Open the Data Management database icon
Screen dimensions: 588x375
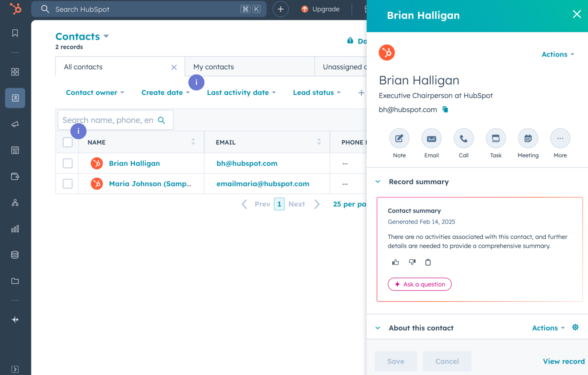pos(15,255)
